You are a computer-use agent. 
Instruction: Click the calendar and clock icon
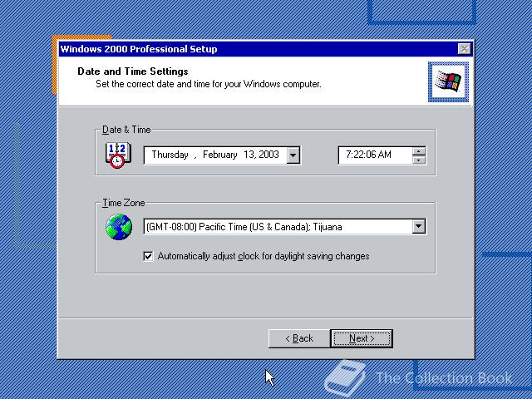(x=118, y=155)
